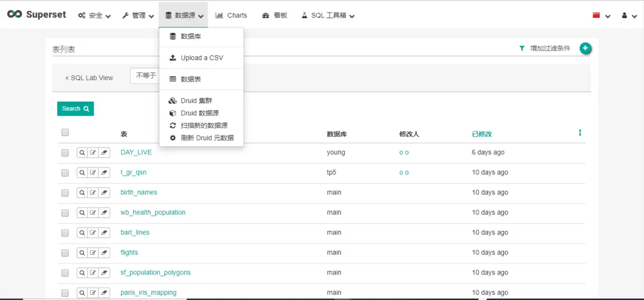This screenshot has height=300, width=644.
Task: Show bart_lines record via magnifier icon
Action: [82, 232]
